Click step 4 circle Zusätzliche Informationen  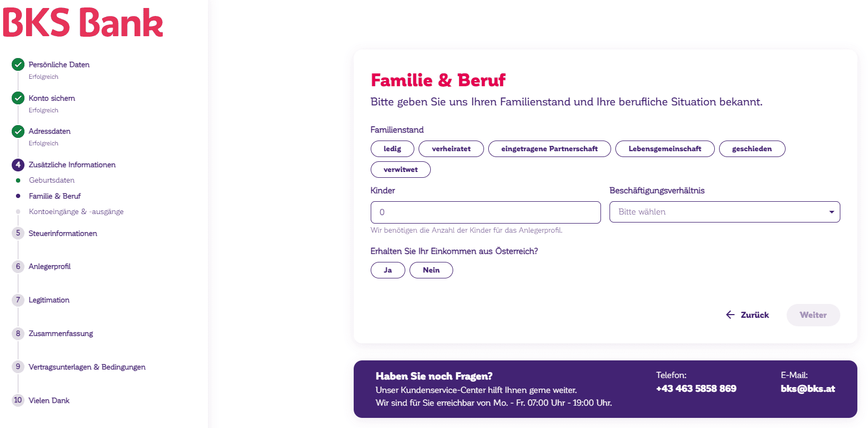[x=18, y=164]
